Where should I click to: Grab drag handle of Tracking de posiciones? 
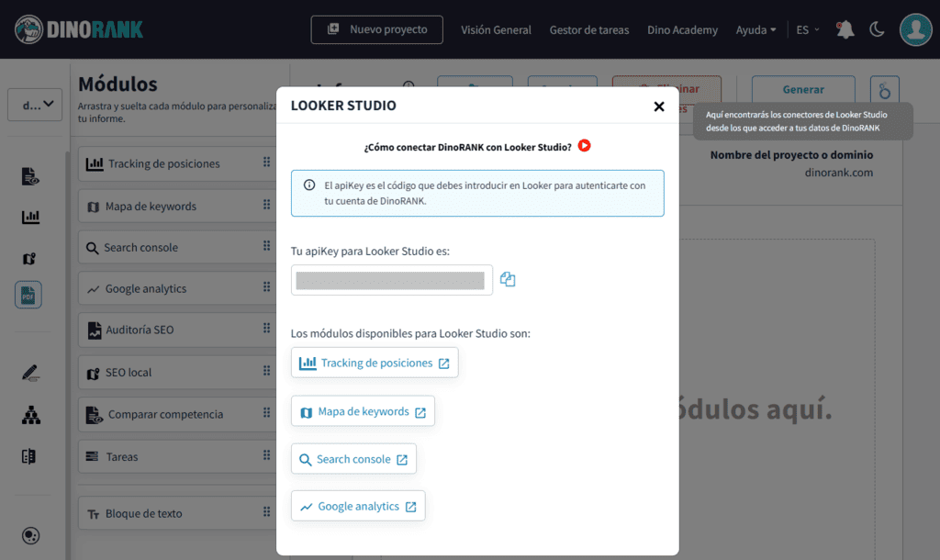coord(267,162)
